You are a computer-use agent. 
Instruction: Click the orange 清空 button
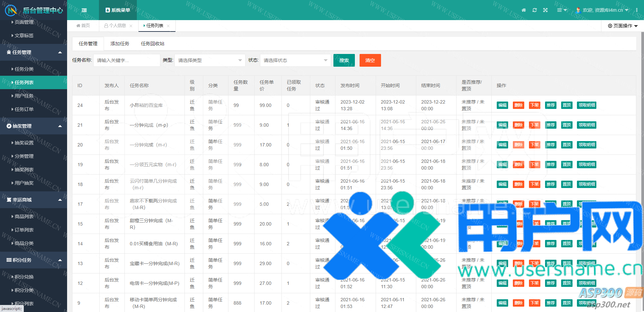[370, 60]
